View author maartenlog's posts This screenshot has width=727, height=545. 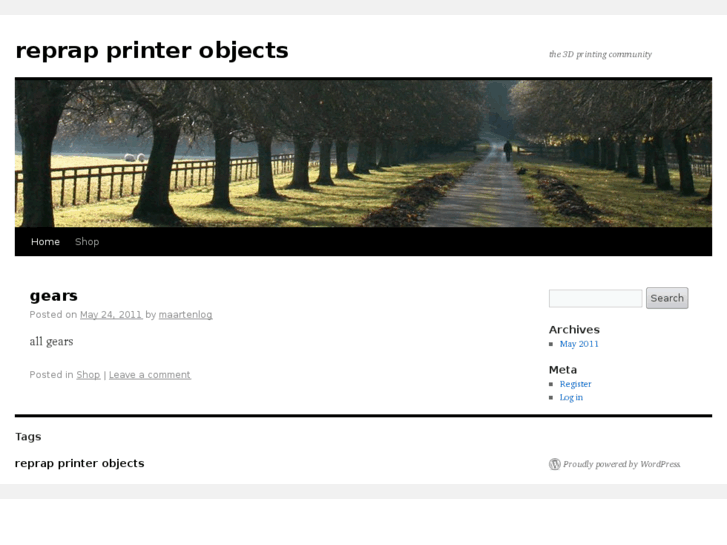click(x=185, y=314)
